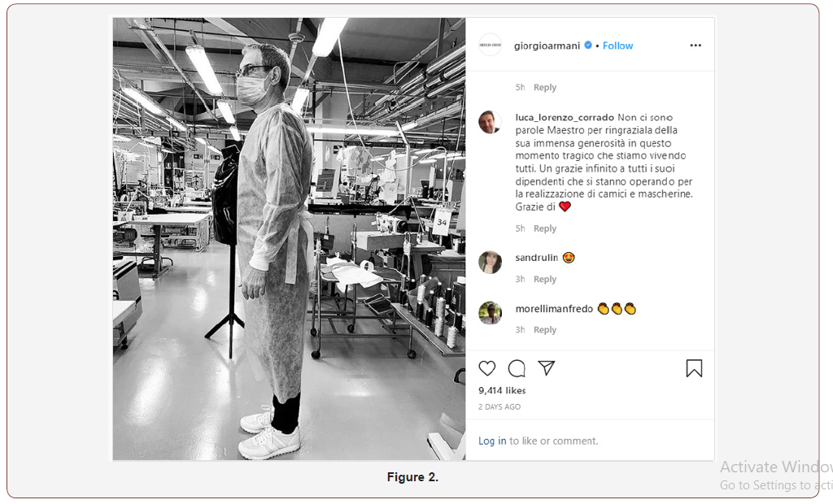
Task: Reply to sandrulin's comment
Action: pyautogui.click(x=544, y=279)
